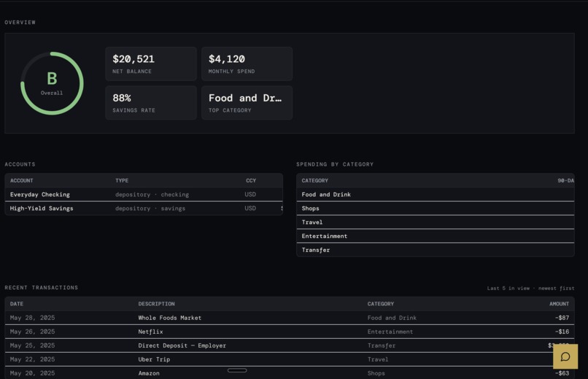Click the USD cell for High-Yield Savings
Screen dimensions: 588x379
point(250,208)
